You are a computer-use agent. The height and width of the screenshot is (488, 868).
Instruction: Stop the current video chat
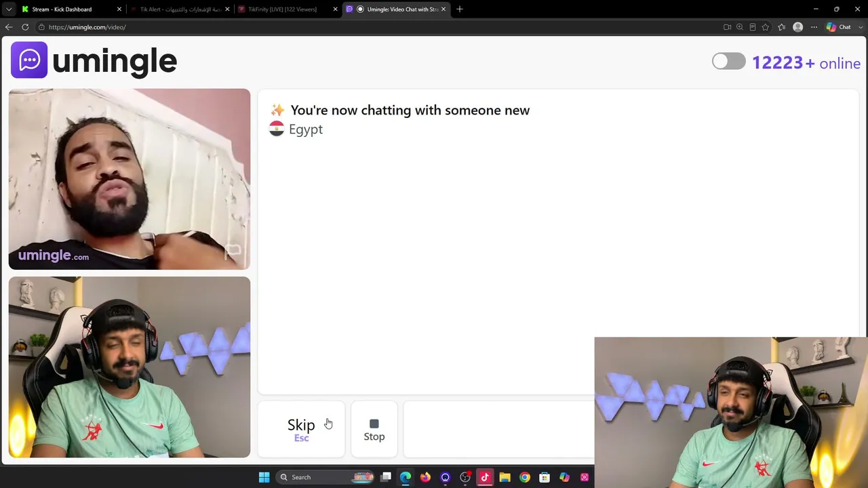(374, 429)
